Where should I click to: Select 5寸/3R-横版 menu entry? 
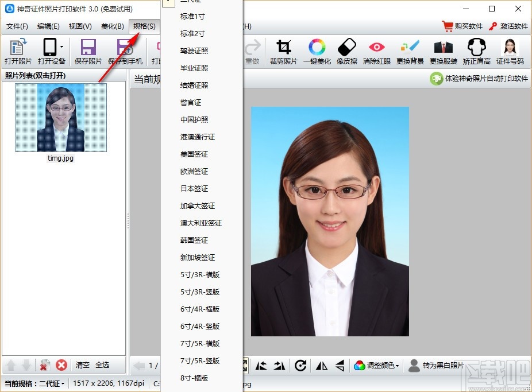202,275
